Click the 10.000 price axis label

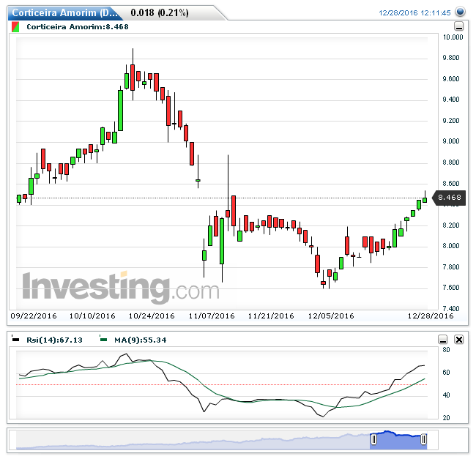point(453,37)
